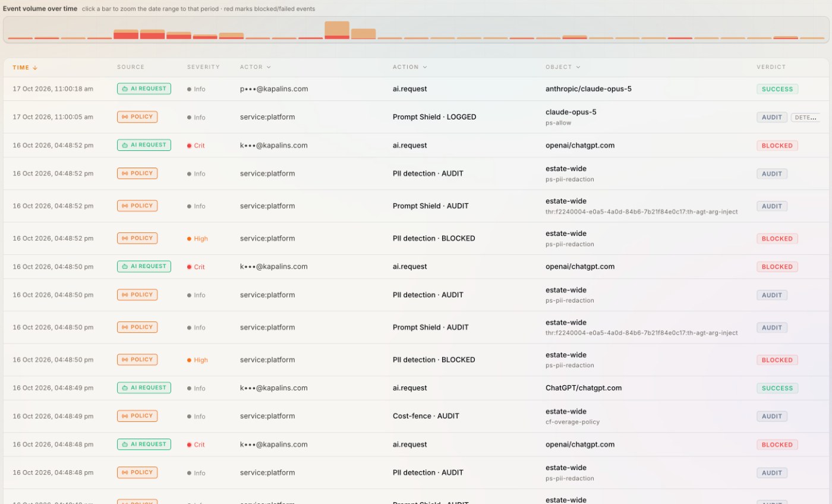This screenshot has width=832, height=504.
Task: Click Cost-fence · AUDIT action text
Action: point(426,416)
